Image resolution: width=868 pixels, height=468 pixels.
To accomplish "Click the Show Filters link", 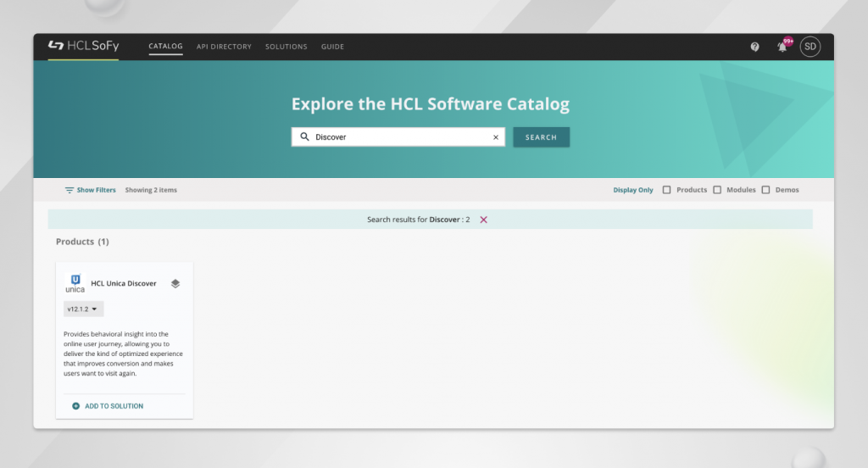I will coord(97,190).
